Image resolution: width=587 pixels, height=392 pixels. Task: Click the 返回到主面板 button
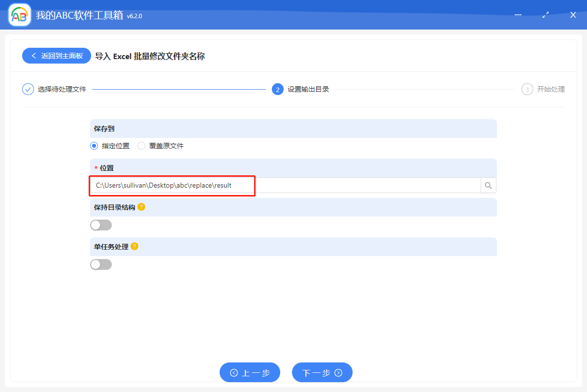point(56,56)
